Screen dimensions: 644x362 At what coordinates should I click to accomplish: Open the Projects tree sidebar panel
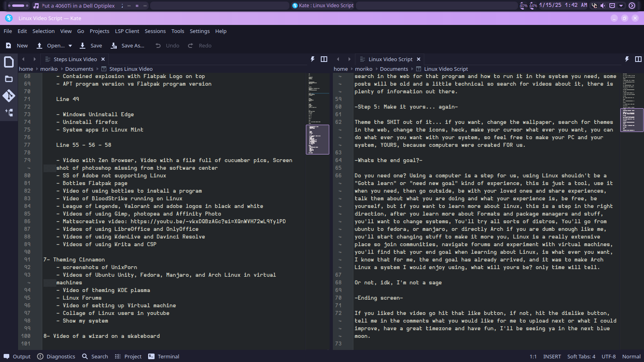point(9,113)
